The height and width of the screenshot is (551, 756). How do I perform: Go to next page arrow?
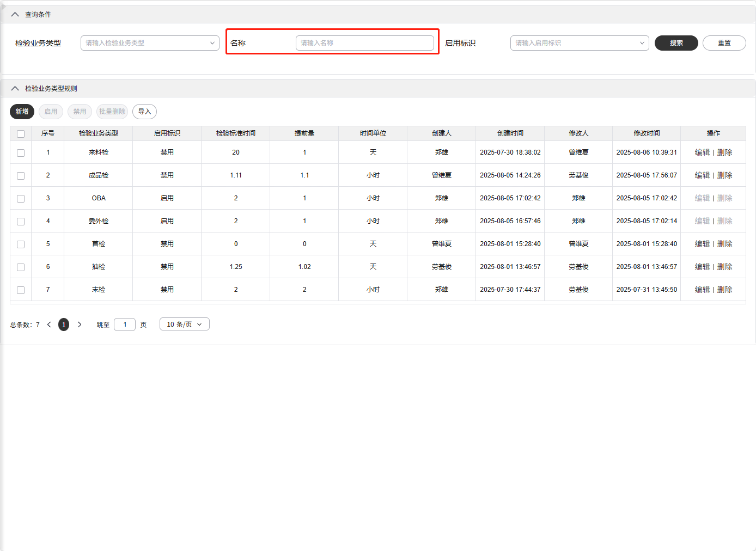tap(80, 325)
